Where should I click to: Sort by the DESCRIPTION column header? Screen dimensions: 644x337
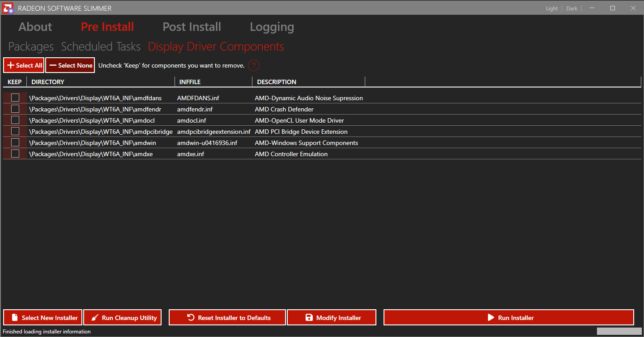309,82
